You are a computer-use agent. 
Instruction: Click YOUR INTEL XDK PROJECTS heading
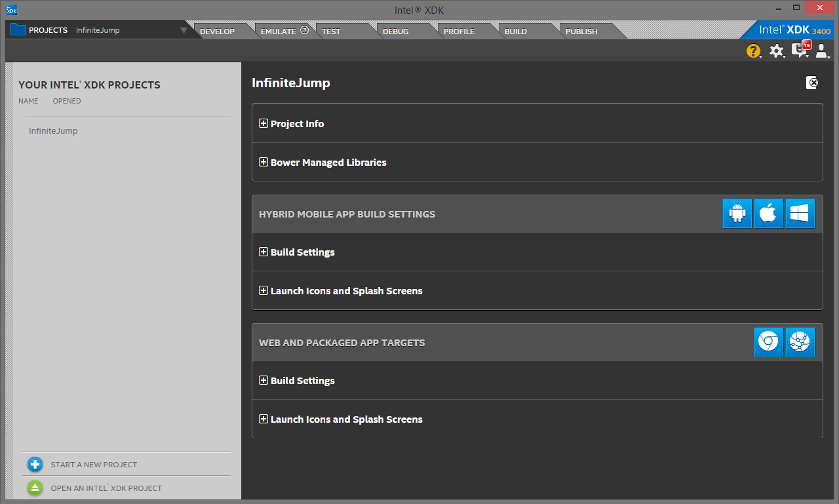tap(89, 85)
